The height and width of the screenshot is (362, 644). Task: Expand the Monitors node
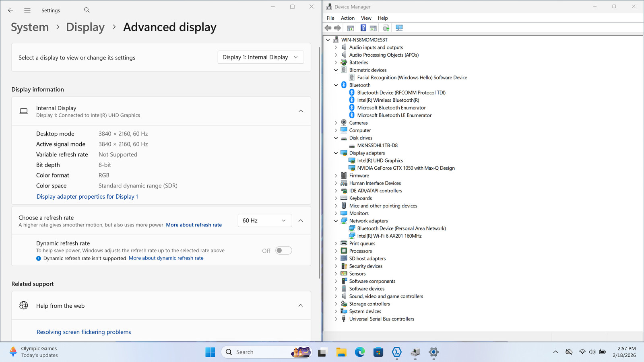click(336, 213)
